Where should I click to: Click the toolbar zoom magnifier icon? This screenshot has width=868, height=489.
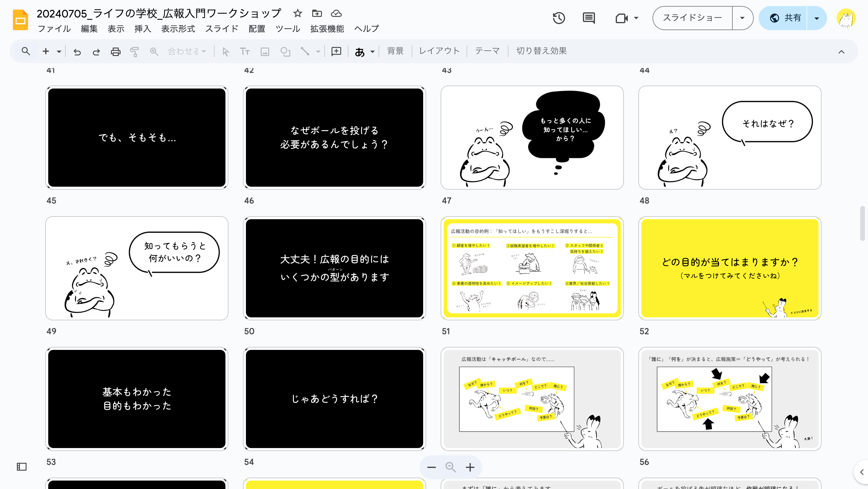(x=154, y=51)
